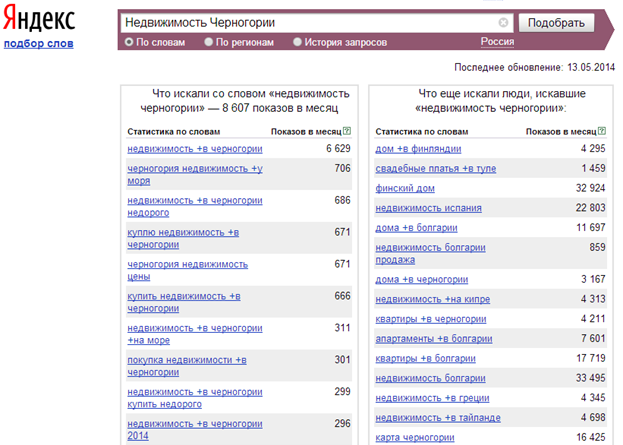Open link недвижимость +в черногории купить недорого
This screenshot has width=623, height=445.
pyautogui.click(x=195, y=398)
